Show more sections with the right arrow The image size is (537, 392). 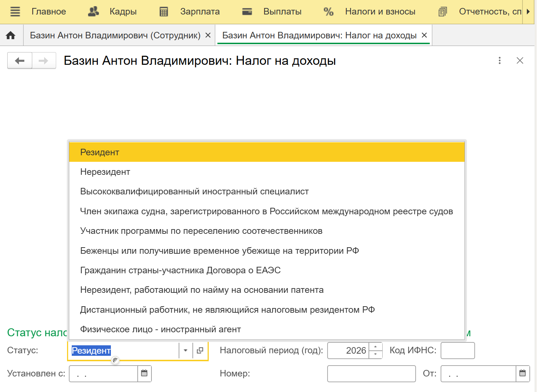tap(528, 12)
